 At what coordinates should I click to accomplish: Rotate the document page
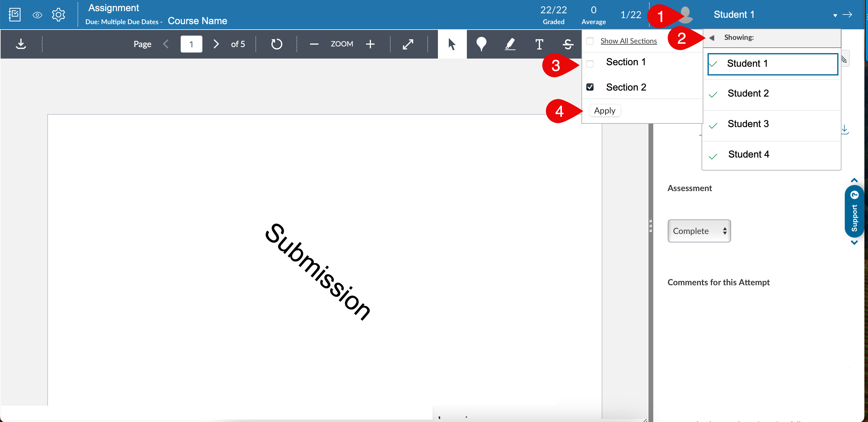[276, 44]
